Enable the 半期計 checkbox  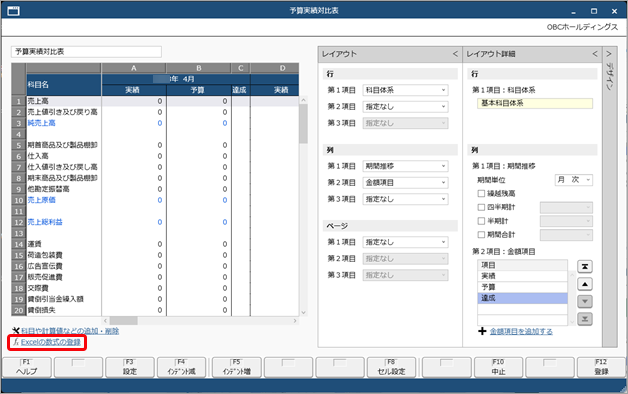click(x=481, y=221)
